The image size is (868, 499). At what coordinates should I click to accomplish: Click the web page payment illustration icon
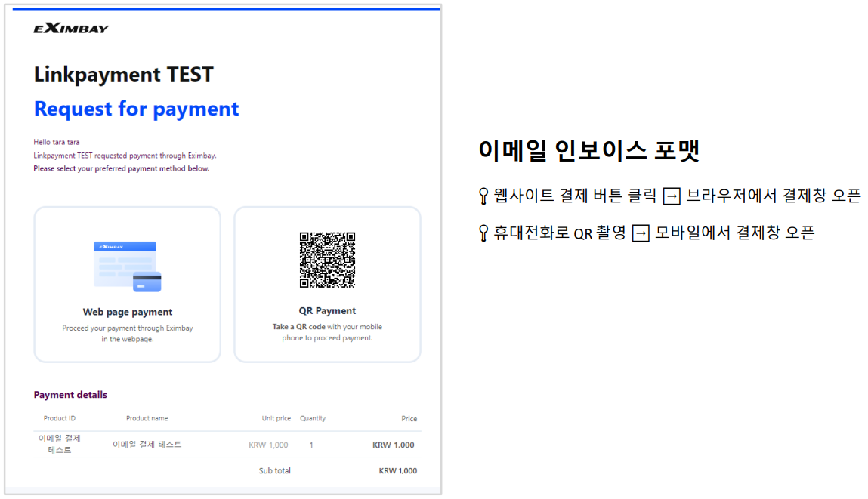click(128, 266)
